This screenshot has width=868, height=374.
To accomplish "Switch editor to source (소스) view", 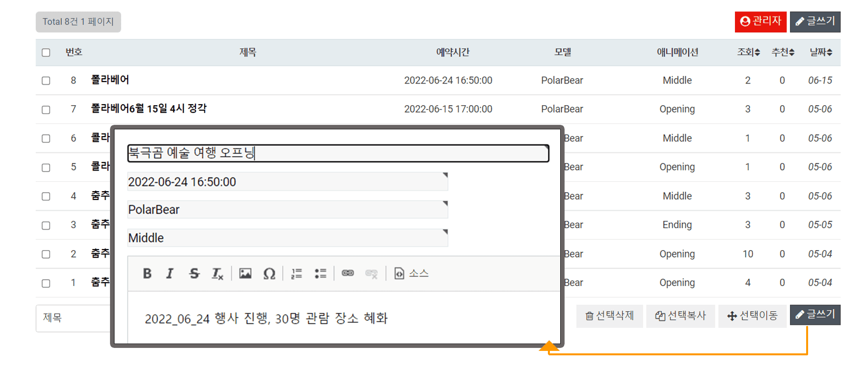I will pyautogui.click(x=411, y=273).
